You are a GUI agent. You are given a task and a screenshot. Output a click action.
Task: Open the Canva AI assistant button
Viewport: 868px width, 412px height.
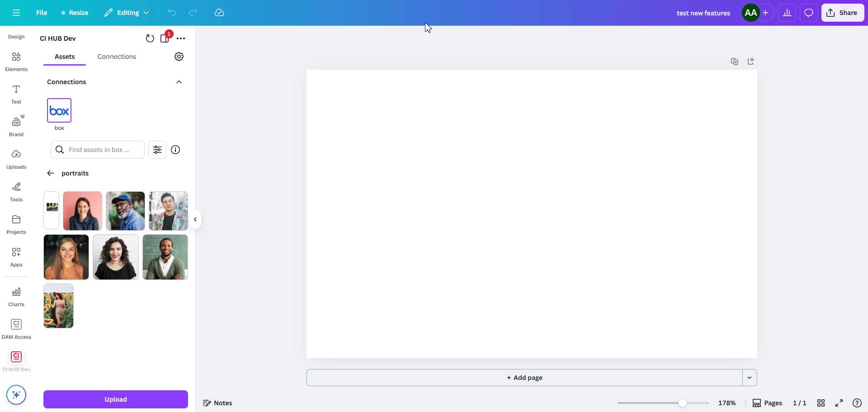[x=16, y=395]
